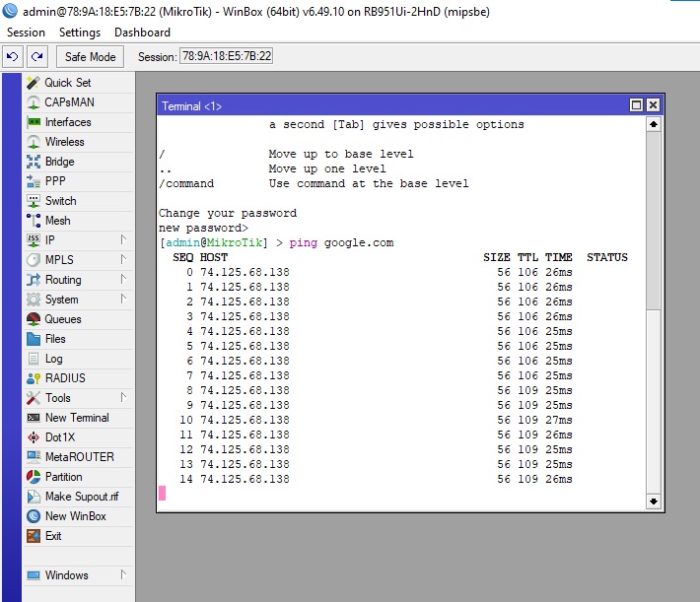
Task: Expand the MPLS submenu arrow
Action: pos(123,259)
